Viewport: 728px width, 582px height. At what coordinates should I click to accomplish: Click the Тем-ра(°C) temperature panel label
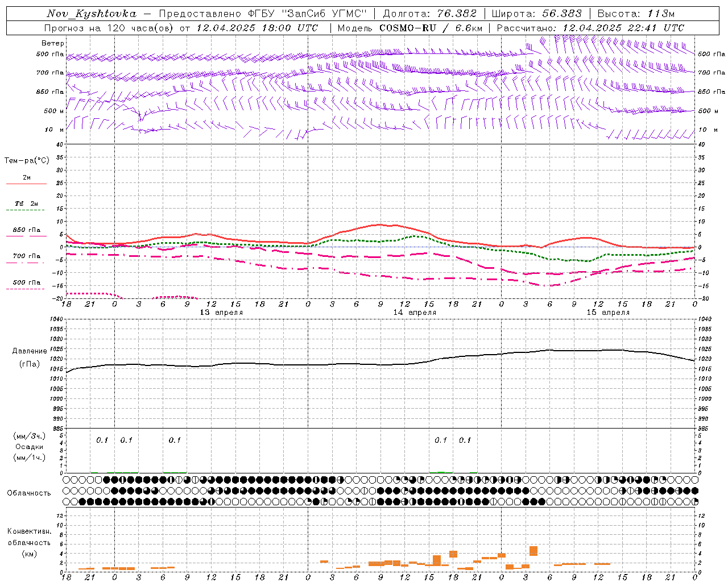pyautogui.click(x=27, y=161)
